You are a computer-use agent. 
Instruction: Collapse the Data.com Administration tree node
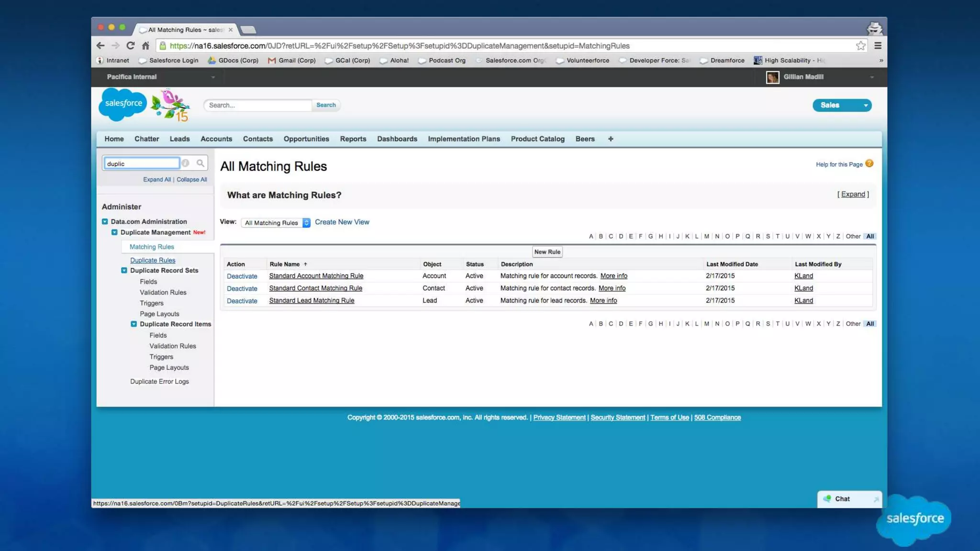click(105, 221)
